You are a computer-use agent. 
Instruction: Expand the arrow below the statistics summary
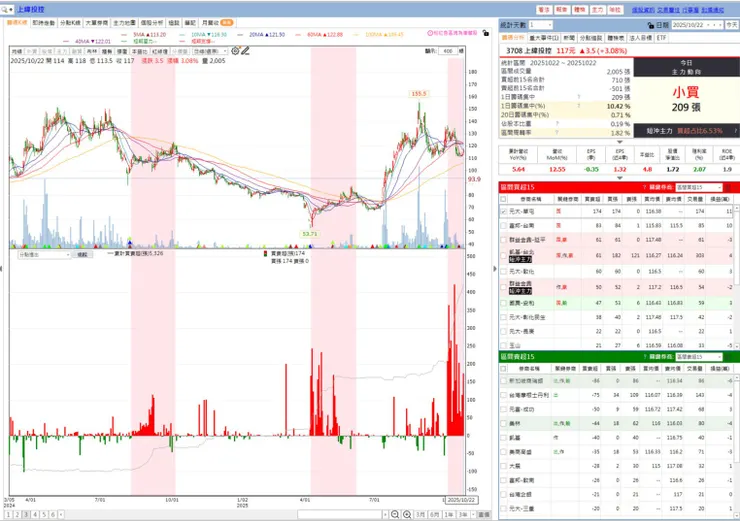619,142
